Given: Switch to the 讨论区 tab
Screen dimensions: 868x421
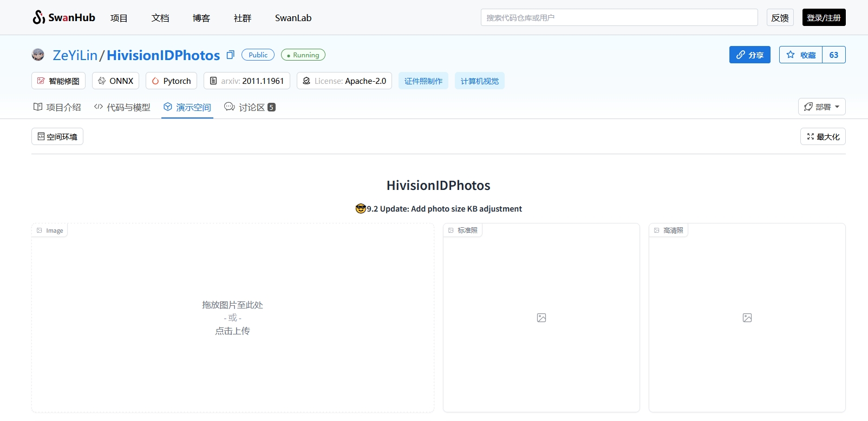Looking at the screenshot, I should click(x=250, y=107).
